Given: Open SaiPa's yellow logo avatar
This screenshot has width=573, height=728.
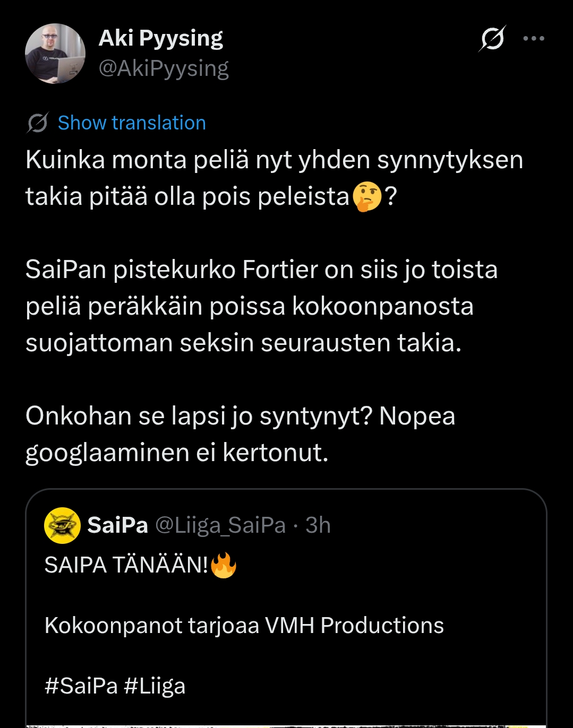Looking at the screenshot, I should point(63,526).
